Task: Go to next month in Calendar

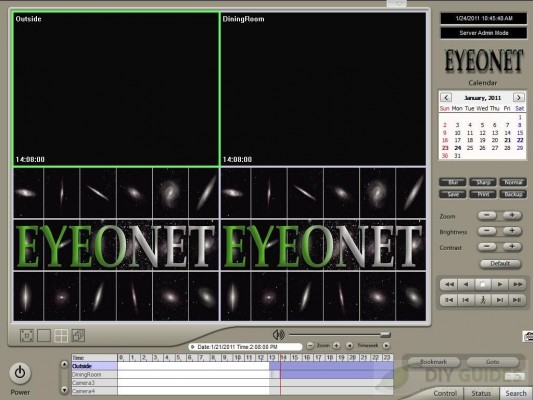Action: (x=519, y=98)
